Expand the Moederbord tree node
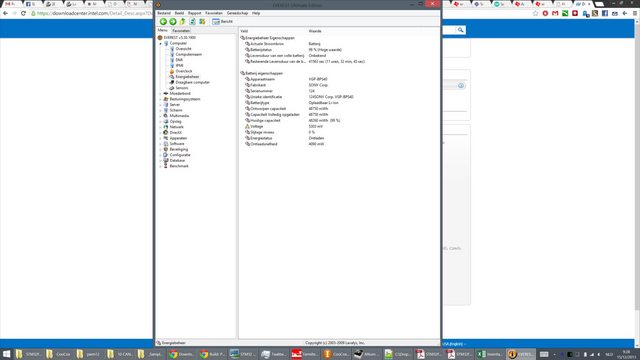The height and width of the screenshot is (360, 640). 160,93
